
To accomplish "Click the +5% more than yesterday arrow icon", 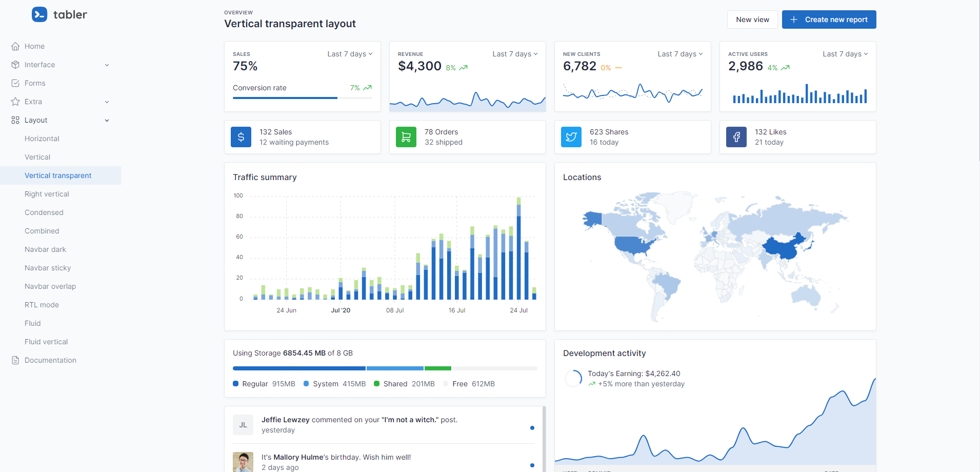I will point(592,384).
